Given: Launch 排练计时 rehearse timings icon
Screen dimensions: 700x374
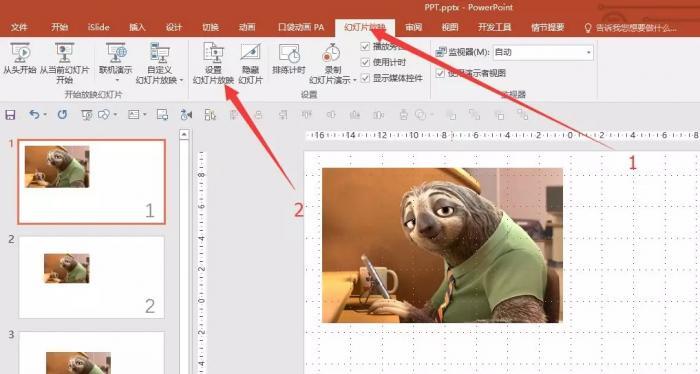Looking at the screenshot, I should tap(289, 53).
